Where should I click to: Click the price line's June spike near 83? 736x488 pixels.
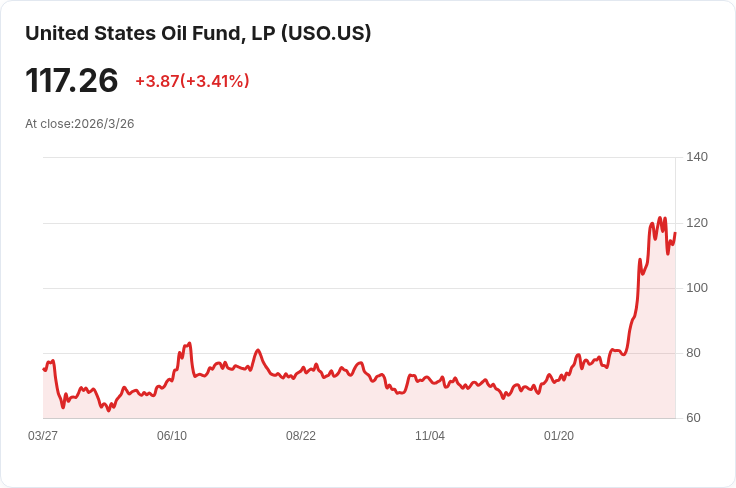(x=189, y=343)
